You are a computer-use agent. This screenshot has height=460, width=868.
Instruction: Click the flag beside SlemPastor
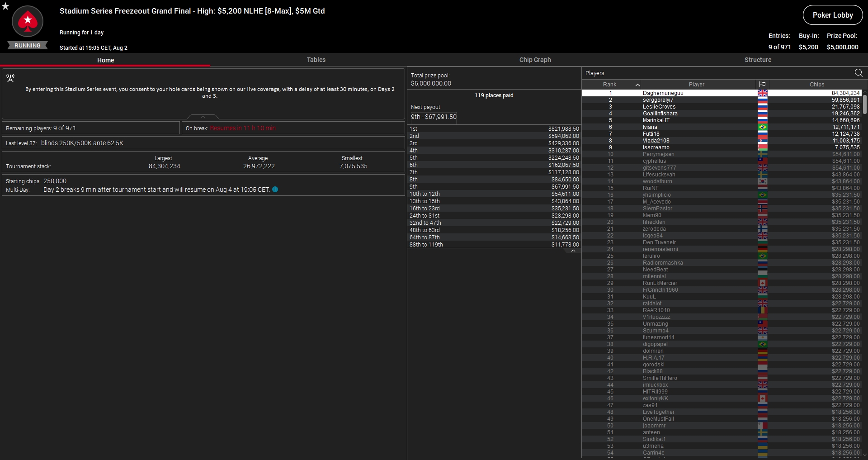coord(763,209)
